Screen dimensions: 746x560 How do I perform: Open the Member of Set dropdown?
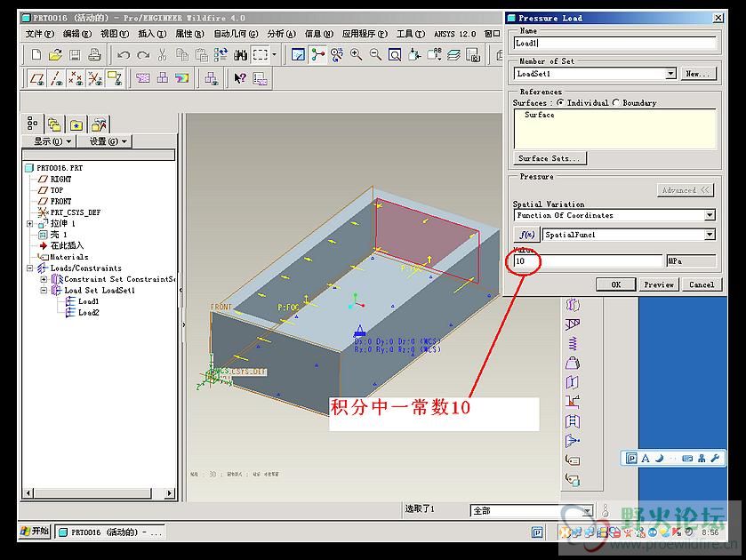coord(670,74)
